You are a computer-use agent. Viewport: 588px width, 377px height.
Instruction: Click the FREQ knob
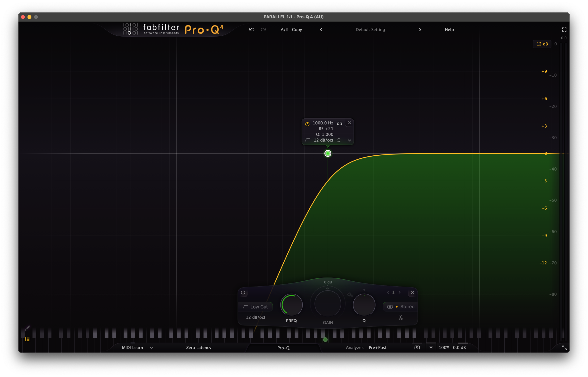pos(291,305)
